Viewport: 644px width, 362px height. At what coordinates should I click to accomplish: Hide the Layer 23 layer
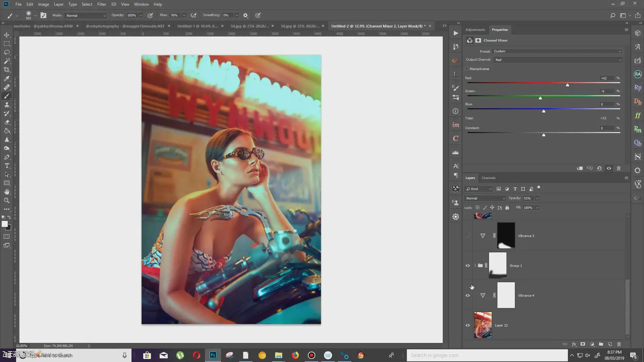click(468, 325)
